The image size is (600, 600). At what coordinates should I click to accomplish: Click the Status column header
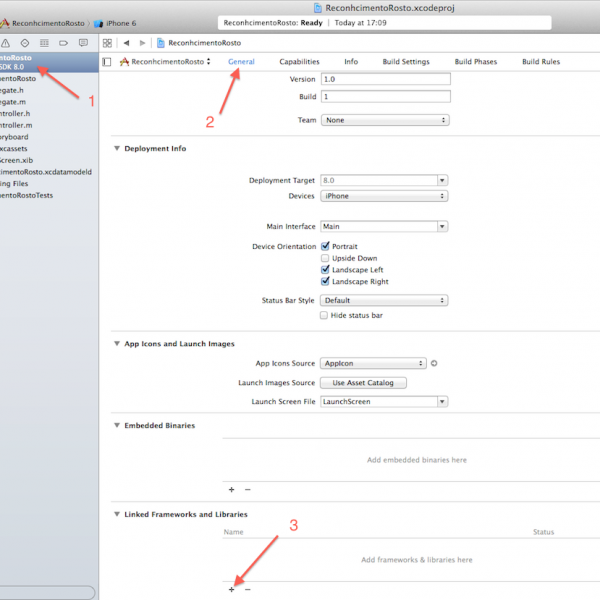tap(543, 532)
